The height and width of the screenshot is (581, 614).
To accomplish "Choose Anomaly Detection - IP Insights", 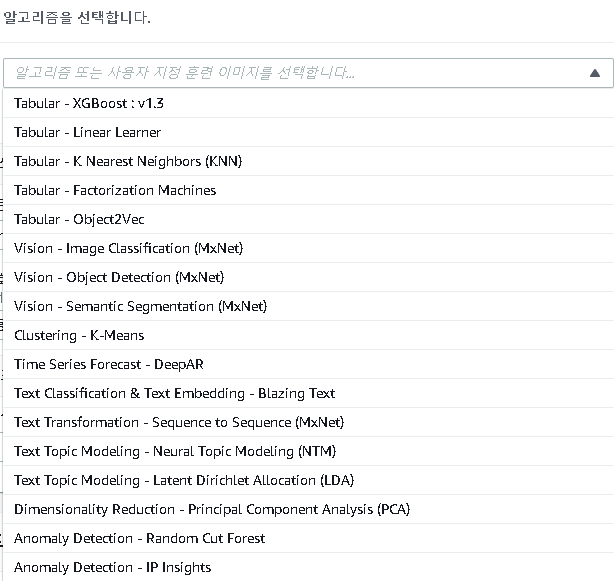I will pos(308,567).
